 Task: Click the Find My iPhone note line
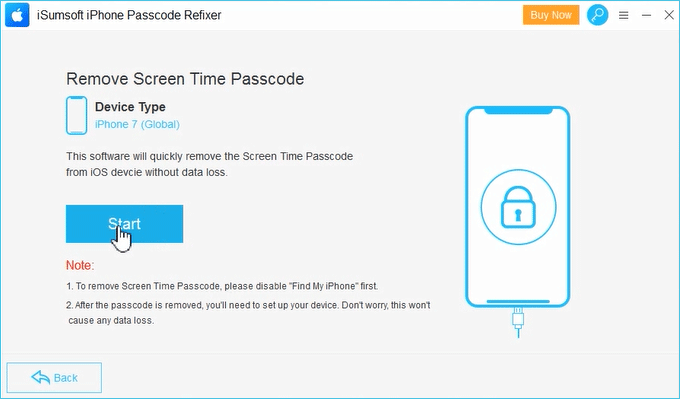(x=222, y=286)
